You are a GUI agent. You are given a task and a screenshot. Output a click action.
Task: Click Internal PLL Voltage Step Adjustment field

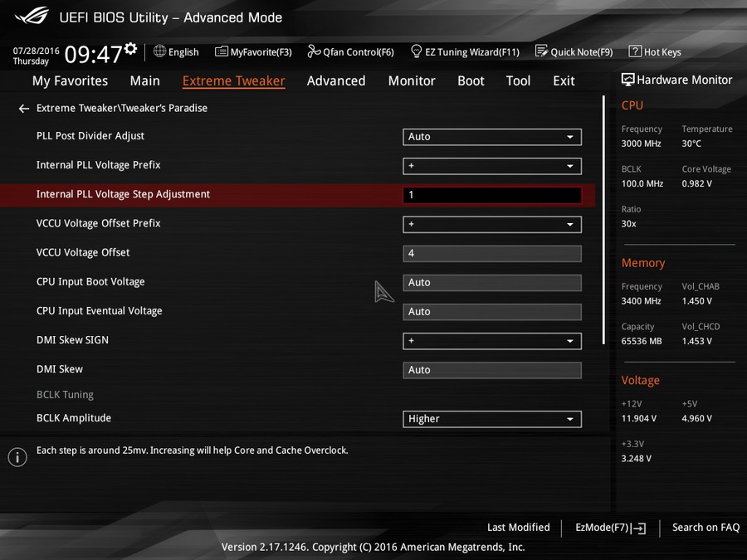[x=492, y=195]
